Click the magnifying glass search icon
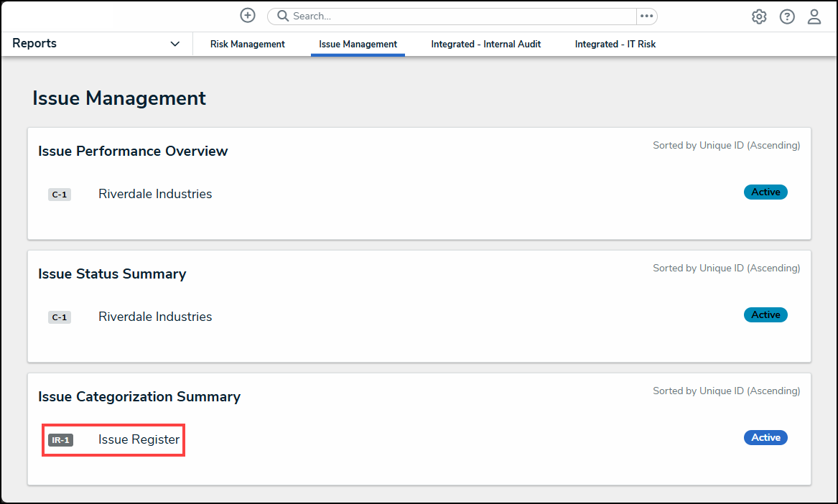The height and width of the screenshot is (504, 838). 282,16
